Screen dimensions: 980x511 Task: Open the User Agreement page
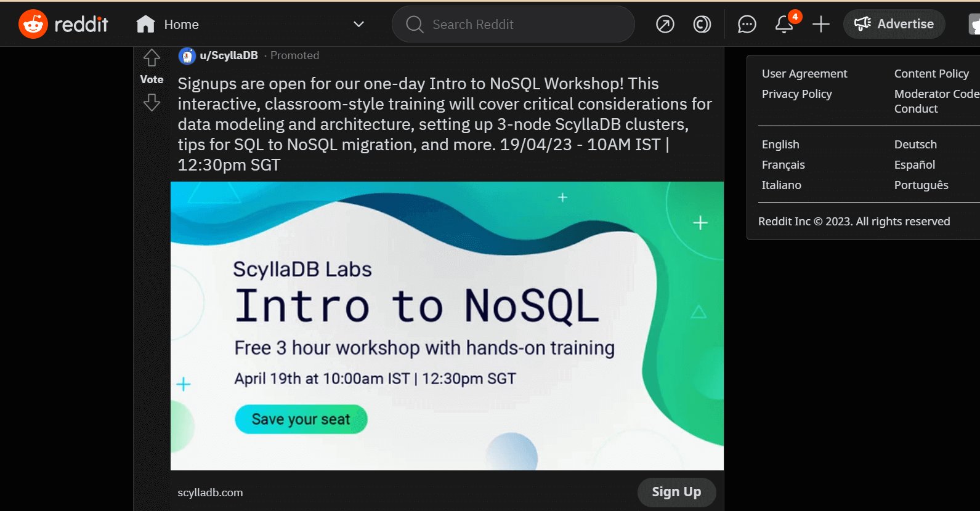click(804, 73)
